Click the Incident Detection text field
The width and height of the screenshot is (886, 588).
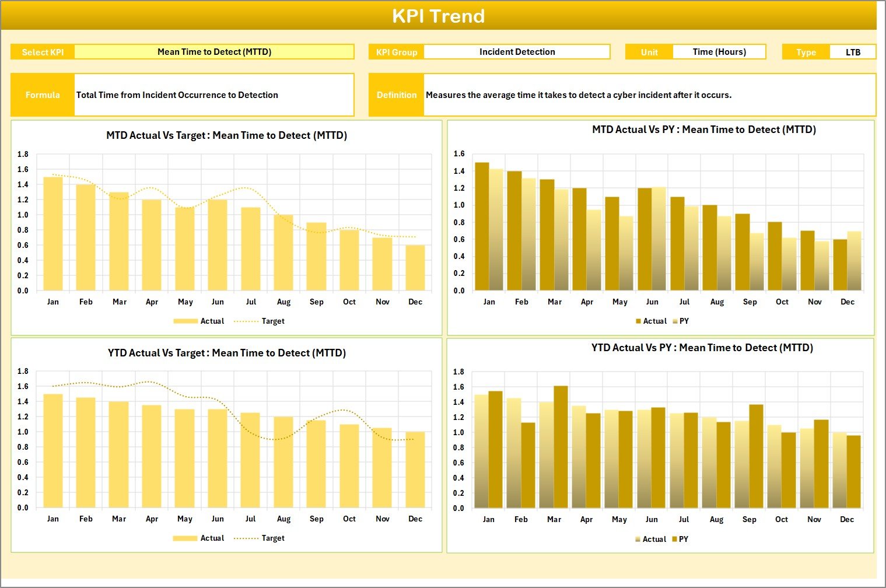click(x=516, y=51)
